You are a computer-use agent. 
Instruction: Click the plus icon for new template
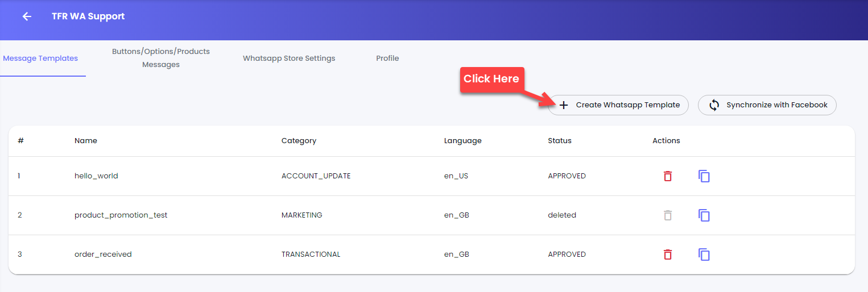tap(564, 105)
